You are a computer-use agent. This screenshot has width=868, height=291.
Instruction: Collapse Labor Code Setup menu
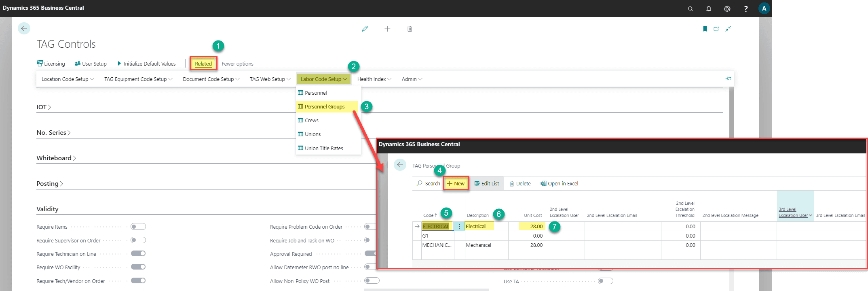coord(324,79)
